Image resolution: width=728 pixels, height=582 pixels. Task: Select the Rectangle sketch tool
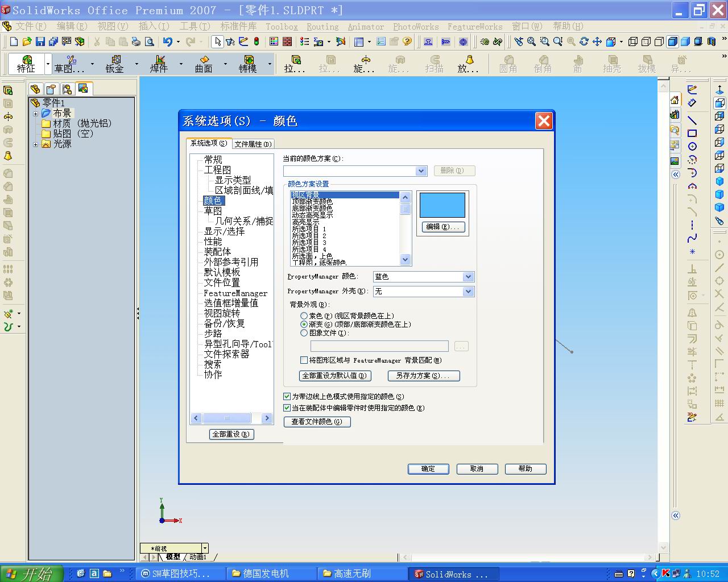click(692, 134)
